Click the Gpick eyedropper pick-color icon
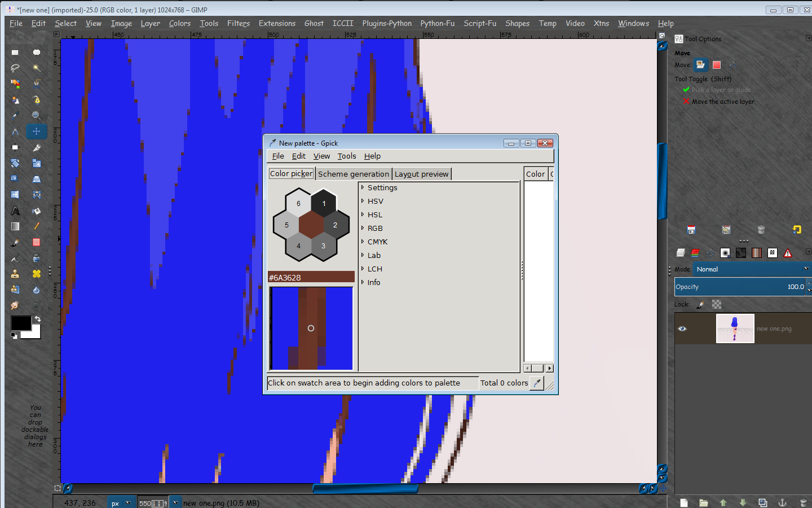The height and width of the screenshot is (508, 812). [x=537, y=383]
